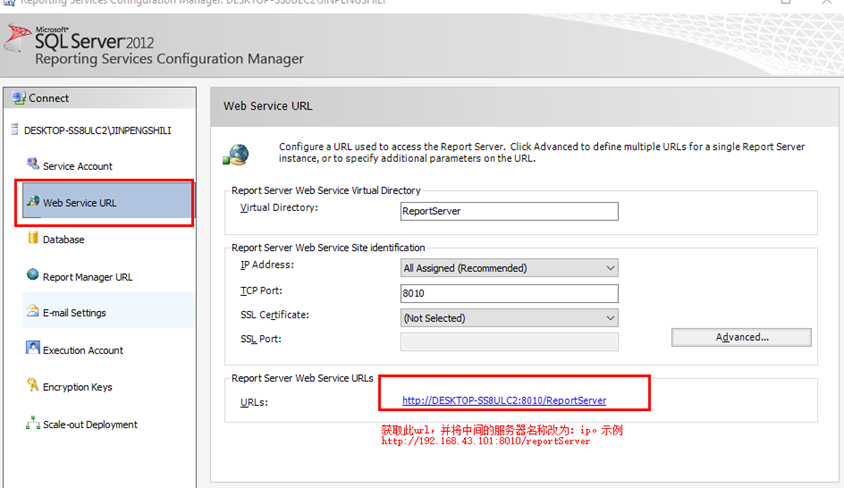Go to the Execution Account page
844x488 pixels.
(83, 350)
